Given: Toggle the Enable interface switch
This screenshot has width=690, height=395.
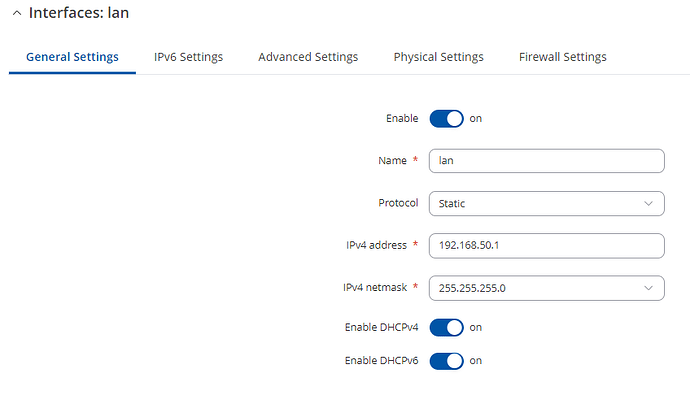Looking at the screenshot, I should (446, 119).
